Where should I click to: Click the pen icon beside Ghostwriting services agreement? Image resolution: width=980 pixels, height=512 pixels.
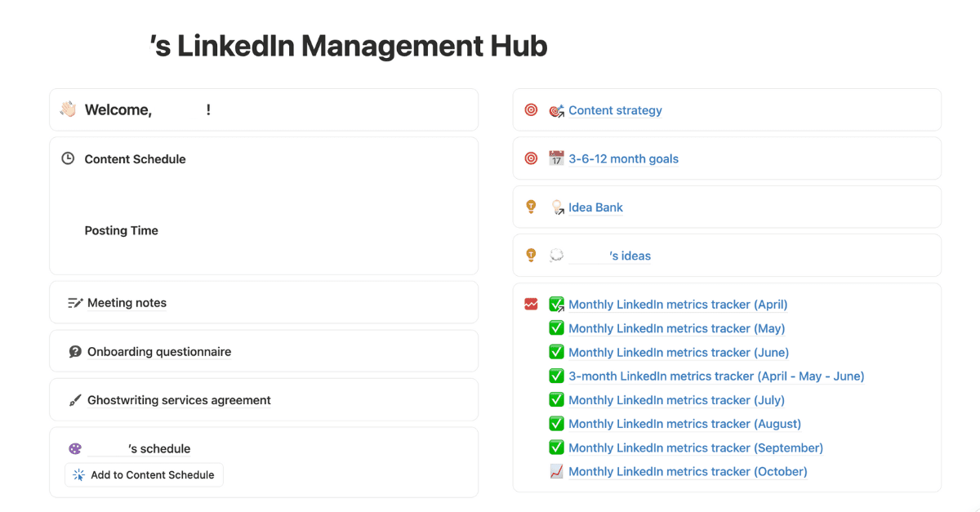[x=75, y=400]
